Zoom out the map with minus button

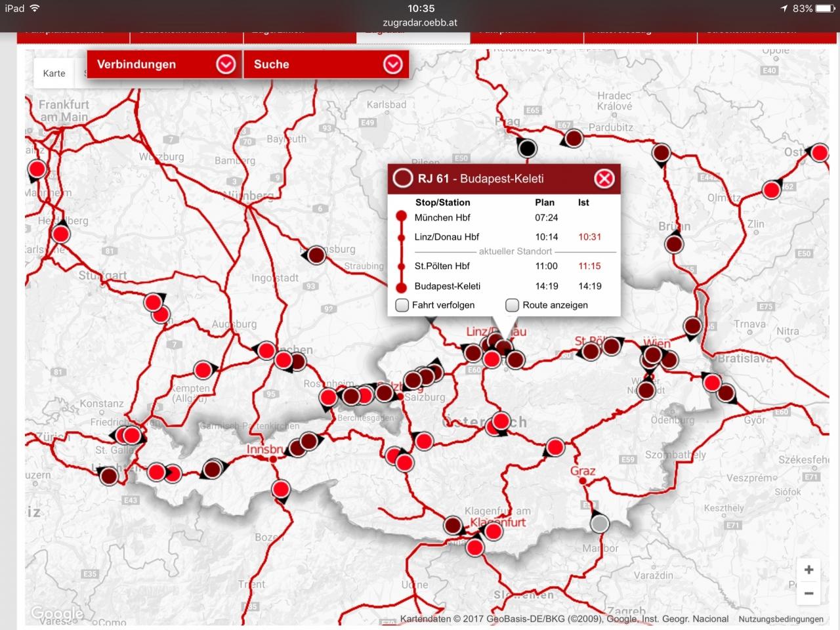[x=809, y=593]
